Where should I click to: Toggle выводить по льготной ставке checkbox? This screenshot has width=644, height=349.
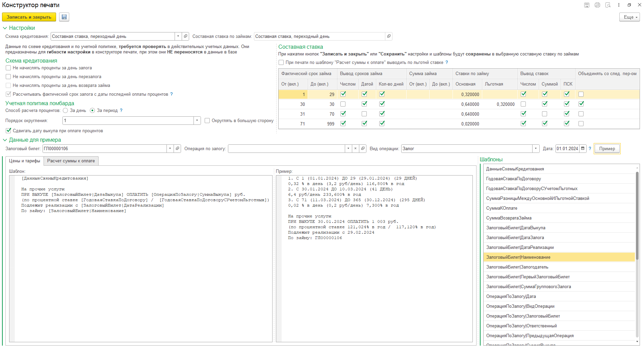click(x=281, y=63)
